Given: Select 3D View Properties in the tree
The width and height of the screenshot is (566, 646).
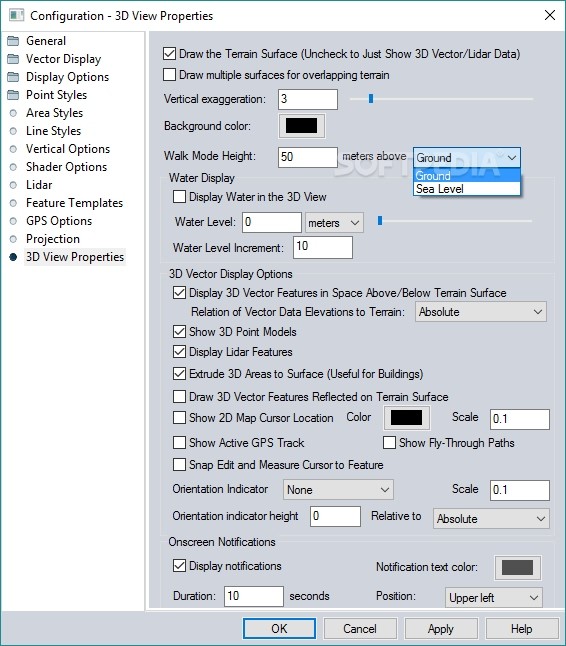Looking at the screenshot, I should coord(75,257).
